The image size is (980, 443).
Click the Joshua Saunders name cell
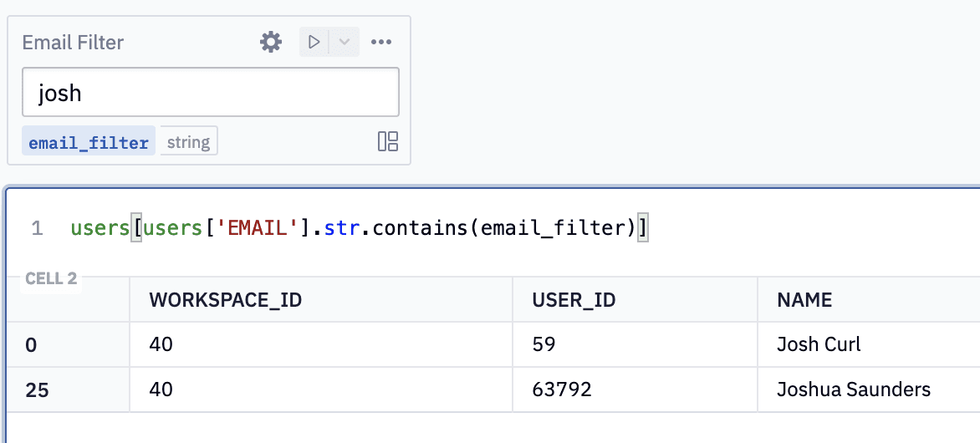click(853, 390)
